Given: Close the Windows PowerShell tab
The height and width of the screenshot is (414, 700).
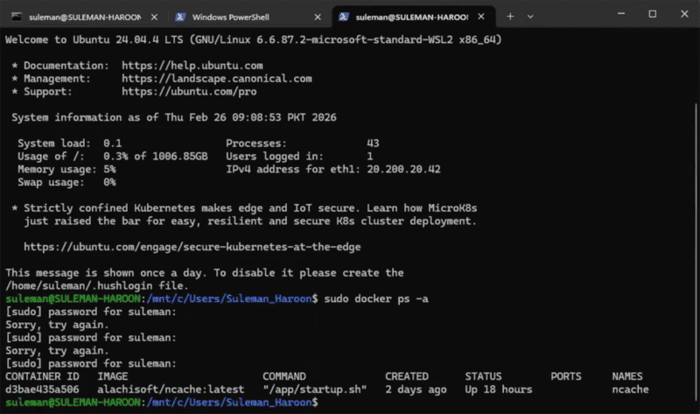Looking at the screenshot, I should pyautogui.click(x=317, y=17).
